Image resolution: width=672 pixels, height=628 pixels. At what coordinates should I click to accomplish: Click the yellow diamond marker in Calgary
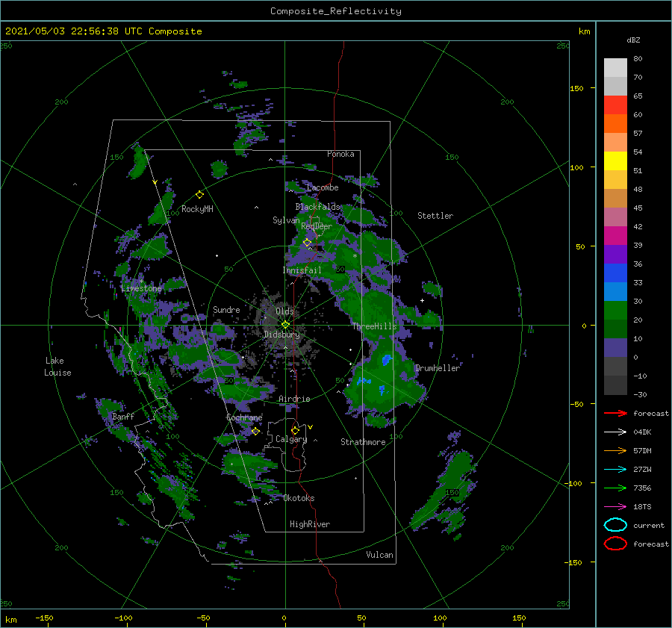pyautogui.click(x=295, y=430)
